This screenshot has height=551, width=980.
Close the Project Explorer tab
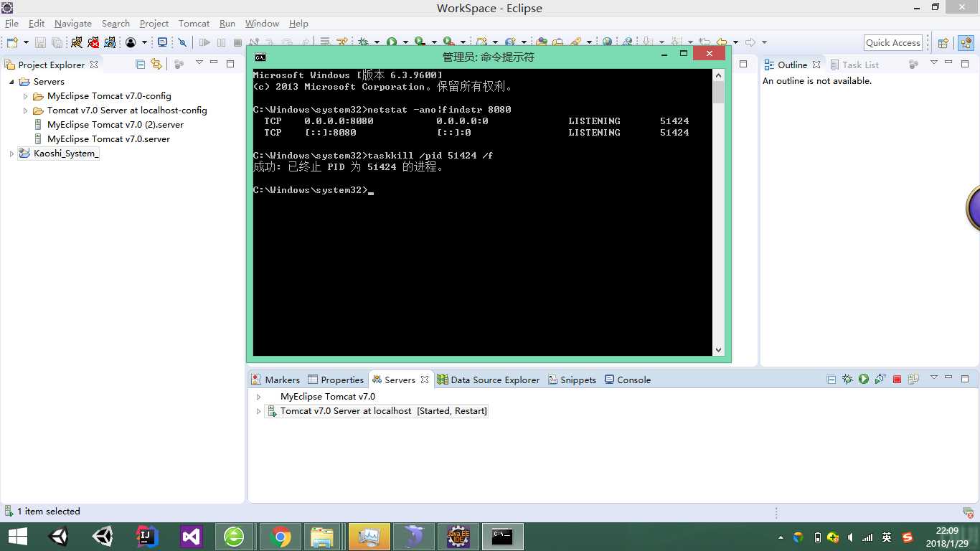coord(94,65)
